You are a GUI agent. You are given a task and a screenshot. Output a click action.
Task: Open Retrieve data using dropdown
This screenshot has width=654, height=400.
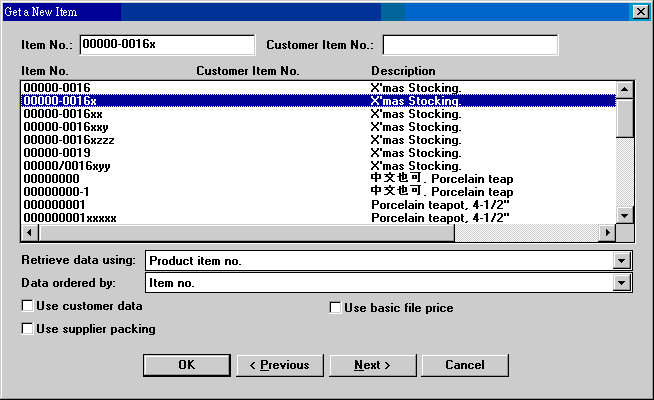pos(622,261)
